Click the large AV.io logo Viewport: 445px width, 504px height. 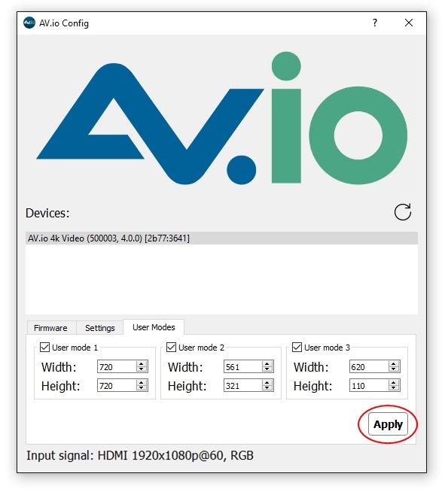(x=222, y=118)
